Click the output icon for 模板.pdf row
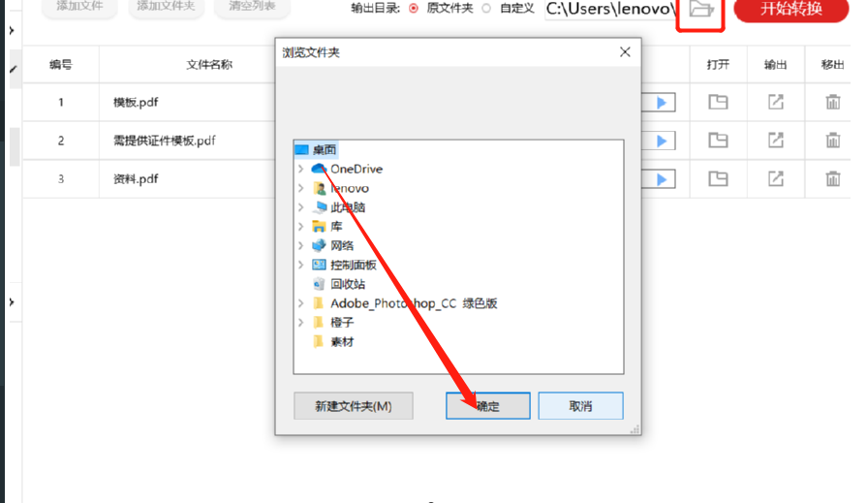Screen dimensions: 868x503 pyautogui.click(x=776, y=102)
